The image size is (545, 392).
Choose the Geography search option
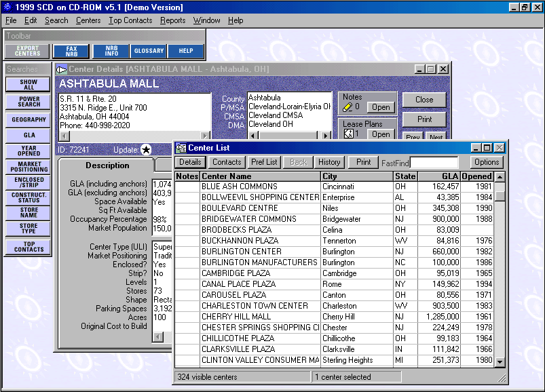click(29, 119)
